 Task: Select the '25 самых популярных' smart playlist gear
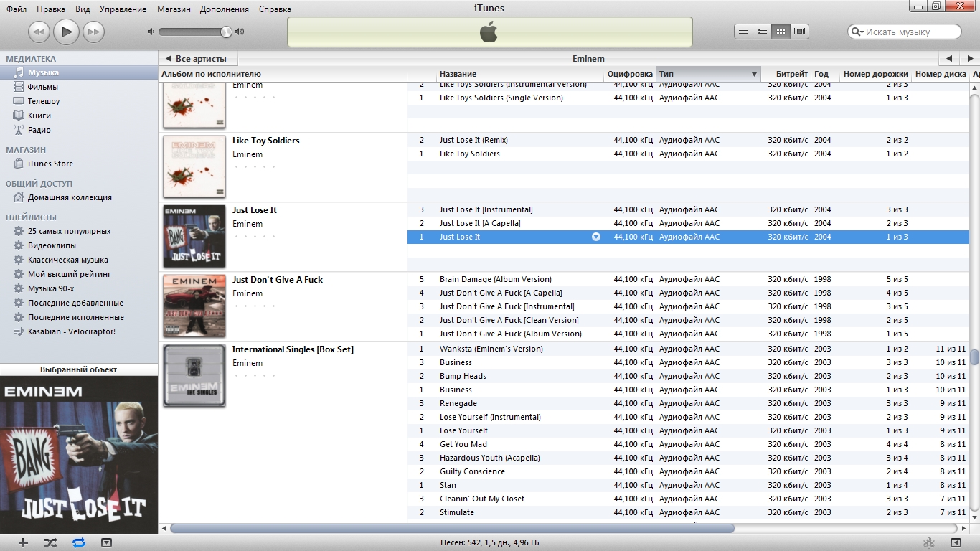coord(19,231)
